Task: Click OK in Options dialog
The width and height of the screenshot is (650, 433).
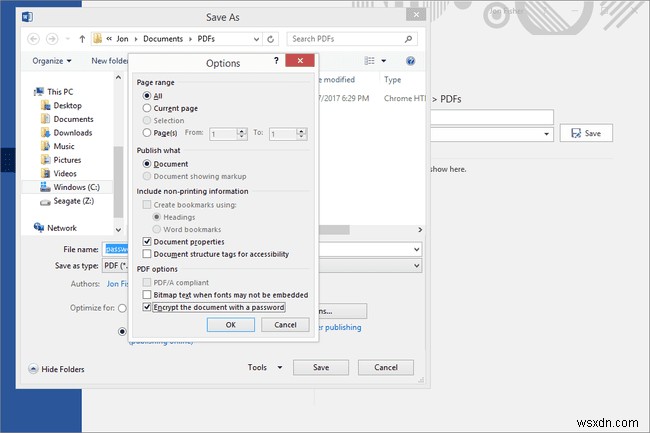Action: click(231, 325)
